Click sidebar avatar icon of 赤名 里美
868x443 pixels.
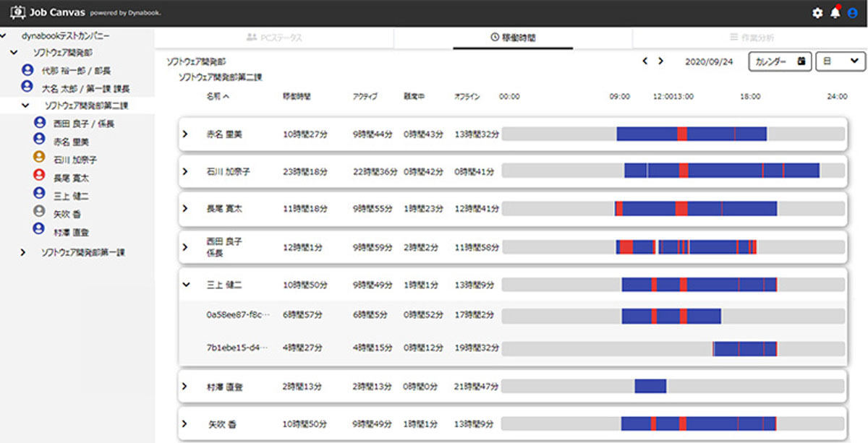[40, 140]
